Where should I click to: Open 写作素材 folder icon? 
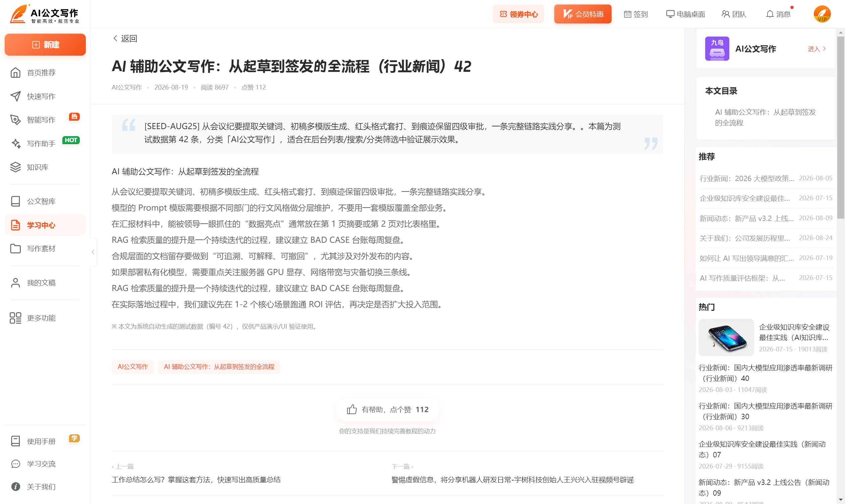tap(16, 248)
